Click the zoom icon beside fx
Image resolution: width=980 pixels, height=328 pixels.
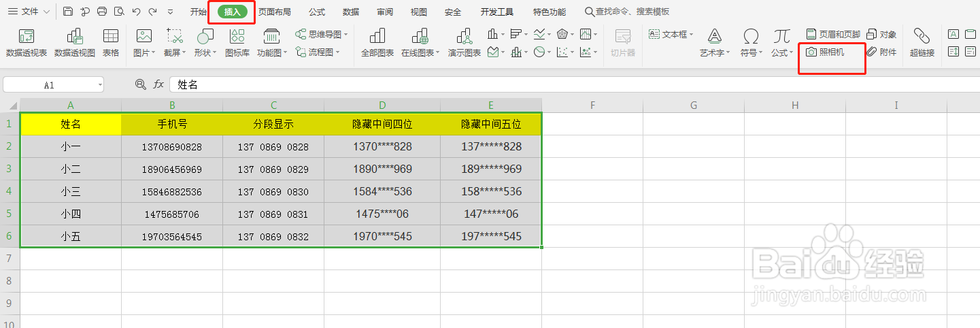point(140,84)
